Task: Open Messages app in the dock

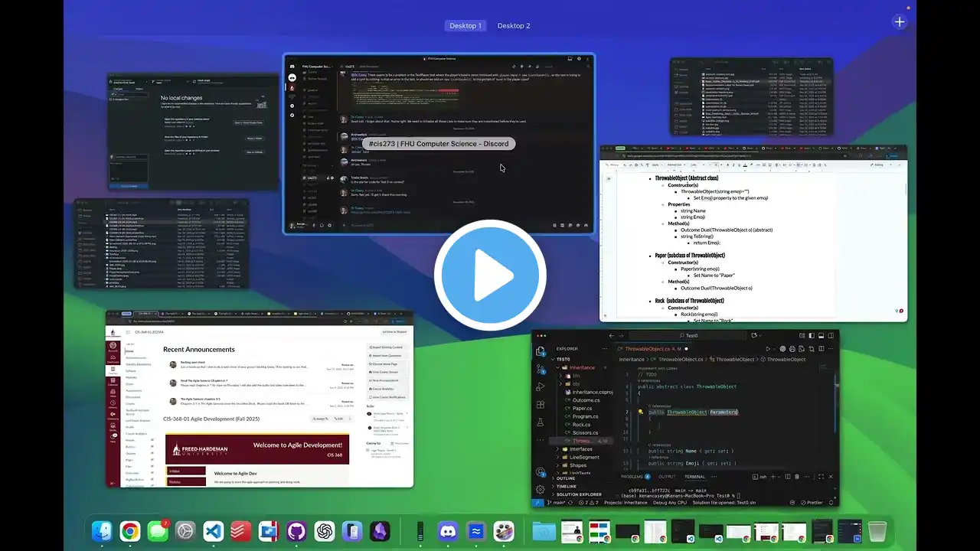Action: pyautogui.click(x=158, y=531)
